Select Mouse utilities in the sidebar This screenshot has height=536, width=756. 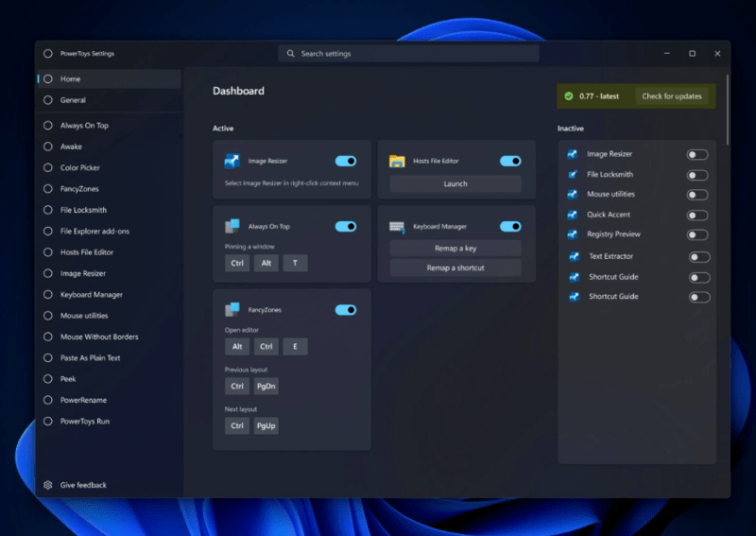(x=110, y=316)
